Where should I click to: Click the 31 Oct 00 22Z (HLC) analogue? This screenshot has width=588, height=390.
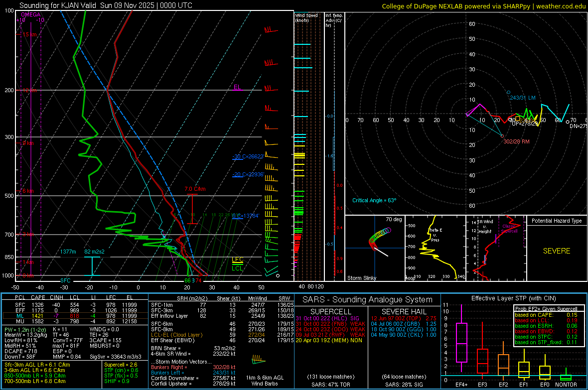327,318
